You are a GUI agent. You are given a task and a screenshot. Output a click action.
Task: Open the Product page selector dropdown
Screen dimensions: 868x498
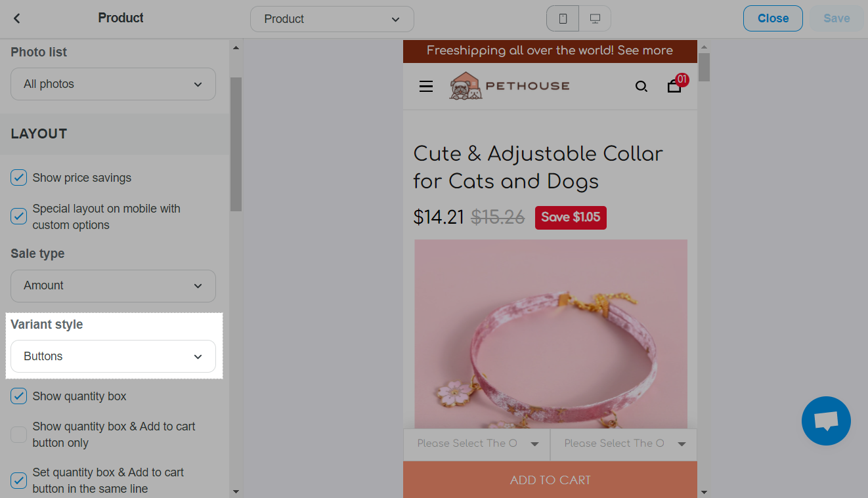point(332,19)
